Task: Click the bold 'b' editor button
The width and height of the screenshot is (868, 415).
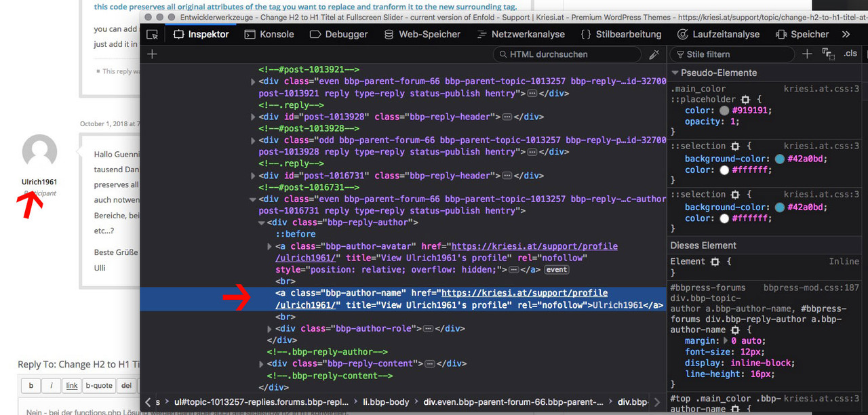Action: pyautogui.click(x=31, y=386)
